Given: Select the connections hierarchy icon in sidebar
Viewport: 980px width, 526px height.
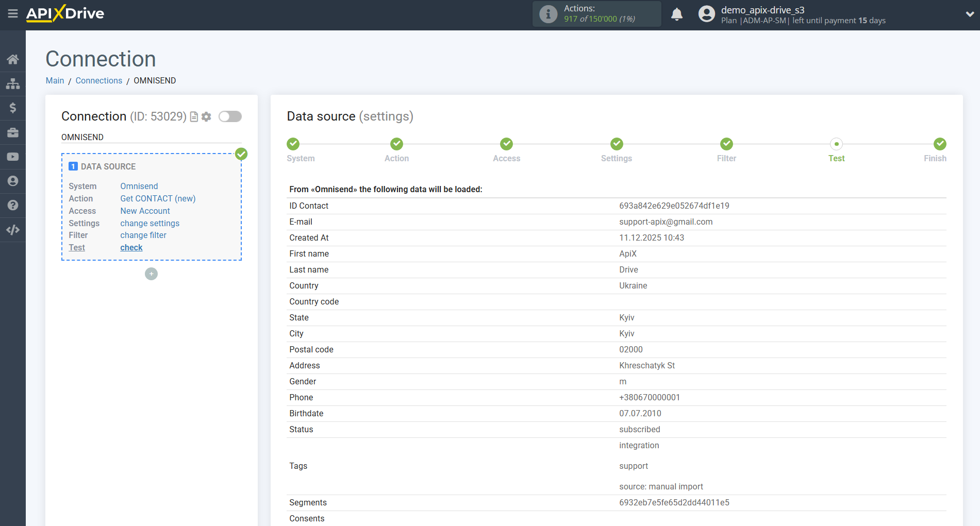Looking at the screenshot, I should tap(13, 83).
